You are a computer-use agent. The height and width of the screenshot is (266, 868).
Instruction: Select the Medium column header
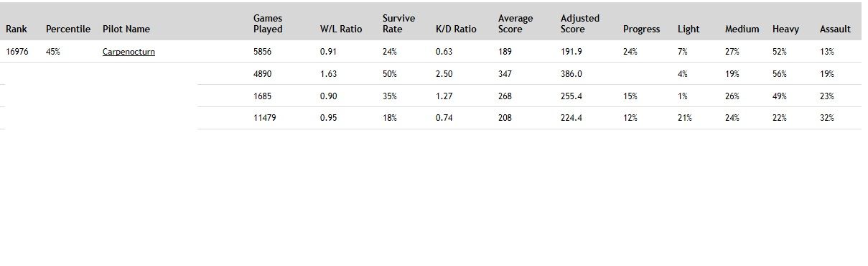(x=742, y=29)
